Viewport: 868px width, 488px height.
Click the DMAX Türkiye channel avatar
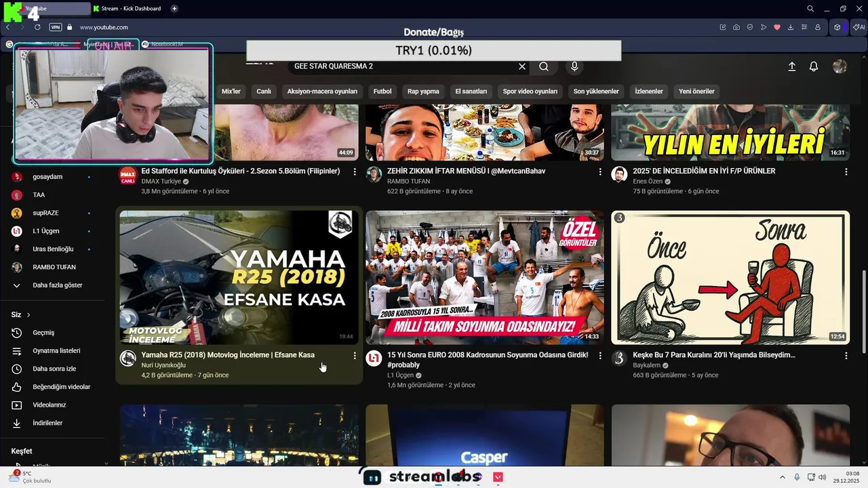(x=127, y=175)
